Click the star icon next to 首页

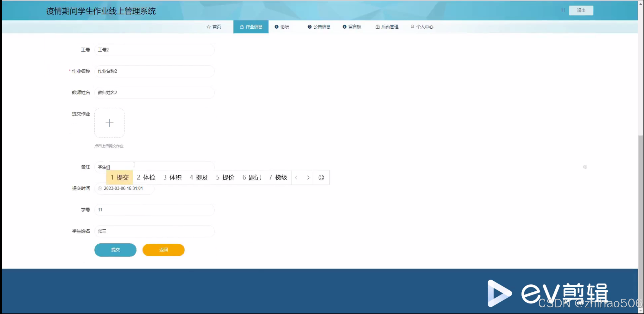[209, 27]
